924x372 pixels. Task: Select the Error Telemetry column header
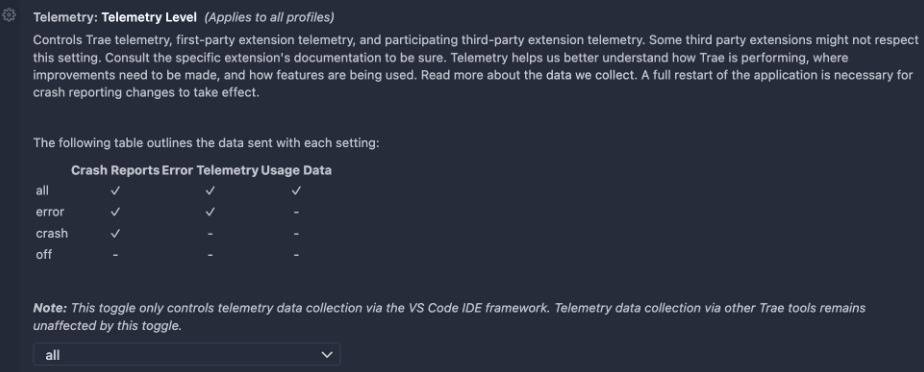[210, 170]
